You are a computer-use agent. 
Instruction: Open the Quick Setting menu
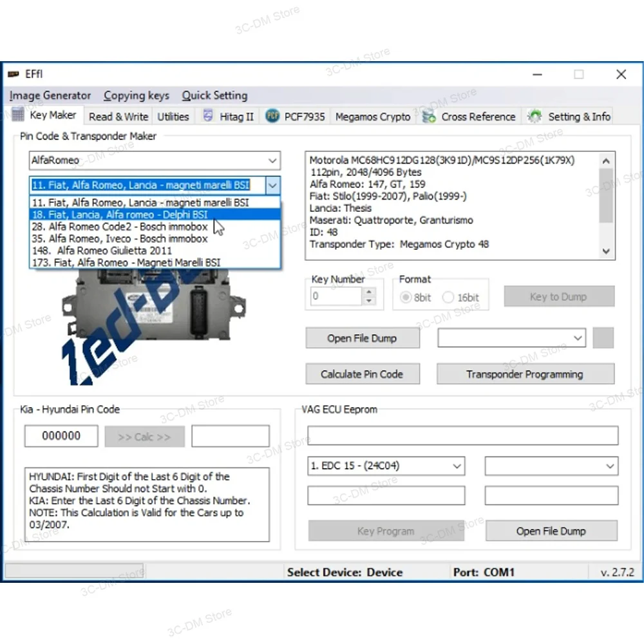tap(215, 96)
